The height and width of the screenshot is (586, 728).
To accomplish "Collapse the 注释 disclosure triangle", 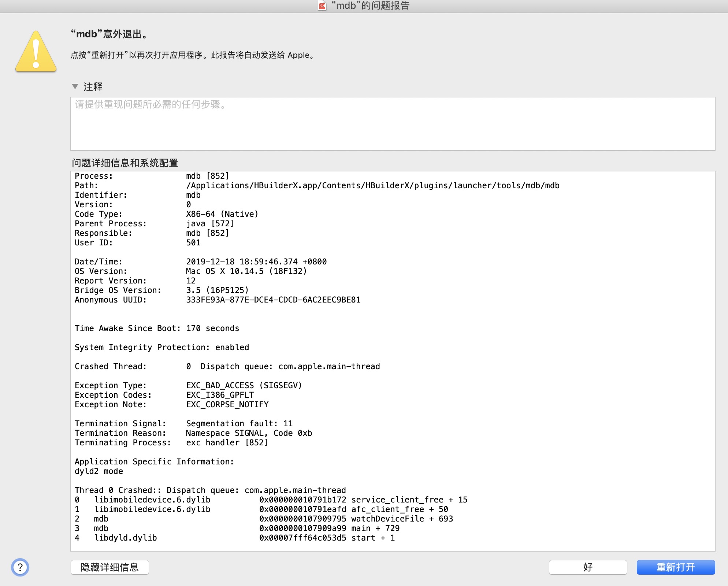I will [75, 87].
